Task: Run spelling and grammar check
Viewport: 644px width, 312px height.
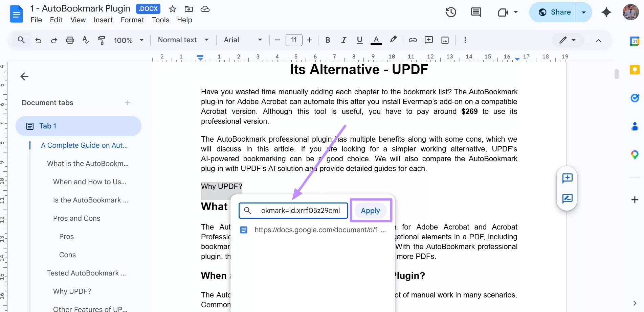Action: pyautogui.click(x=86, y=40)
